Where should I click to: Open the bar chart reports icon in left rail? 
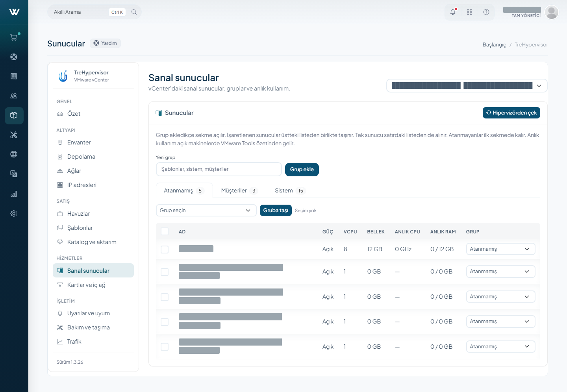click(x=14, y=194)
